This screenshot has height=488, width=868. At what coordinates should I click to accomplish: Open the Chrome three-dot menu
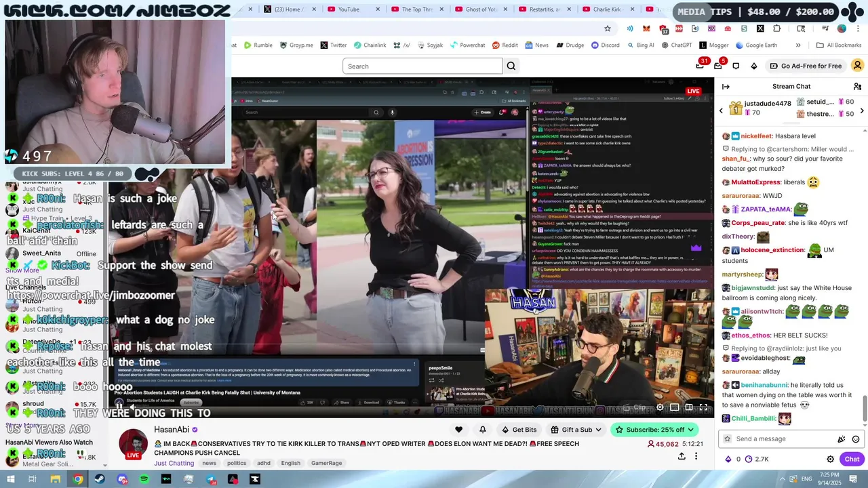[858, 28]
